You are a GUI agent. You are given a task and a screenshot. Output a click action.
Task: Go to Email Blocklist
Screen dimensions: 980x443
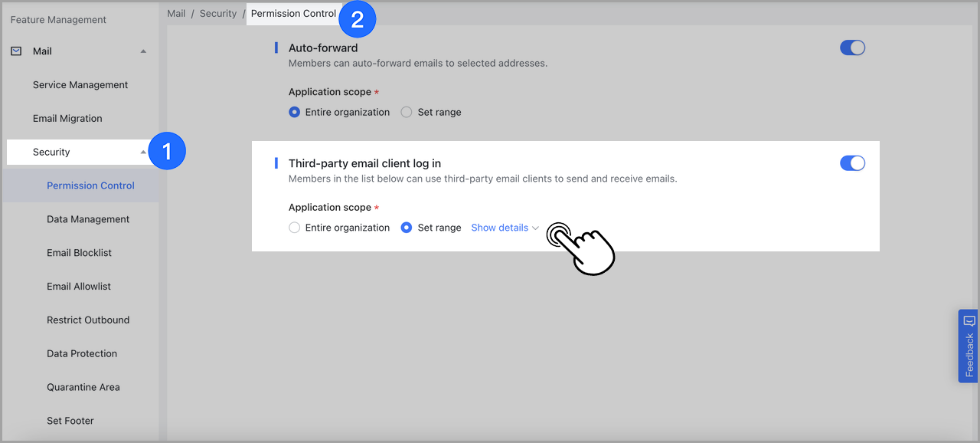(80, 253)
